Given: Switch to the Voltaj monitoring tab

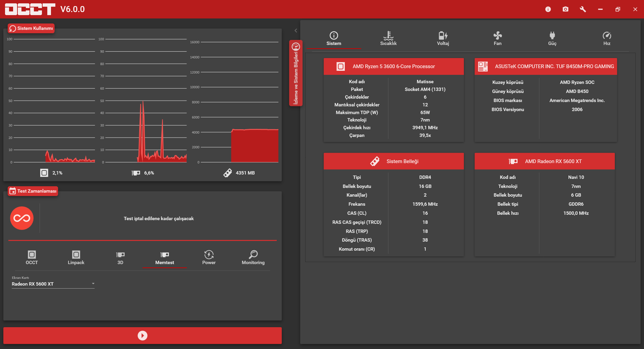Looking at the screenshot, I should point(443,39).
